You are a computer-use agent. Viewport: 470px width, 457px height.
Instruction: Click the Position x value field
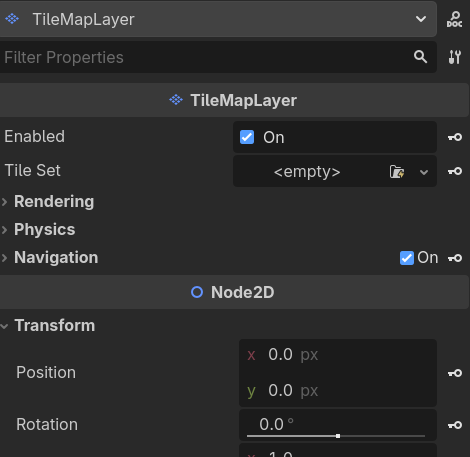point(338,354)
